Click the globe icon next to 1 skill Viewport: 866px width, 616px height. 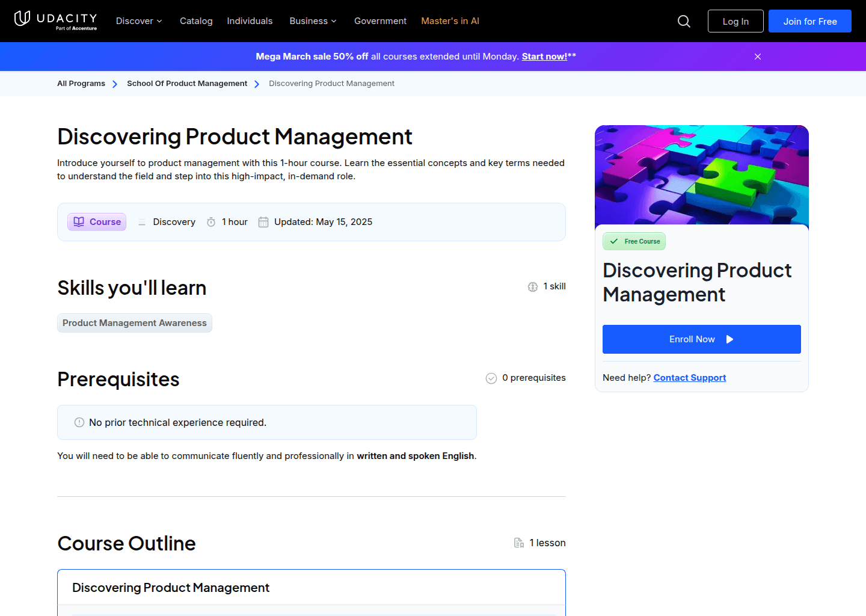(x=533, y=286)
